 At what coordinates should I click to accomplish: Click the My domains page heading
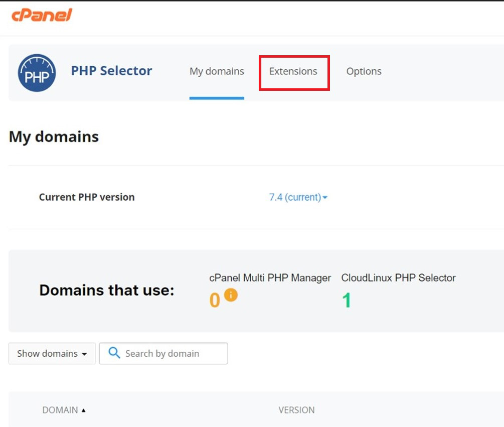54,136
